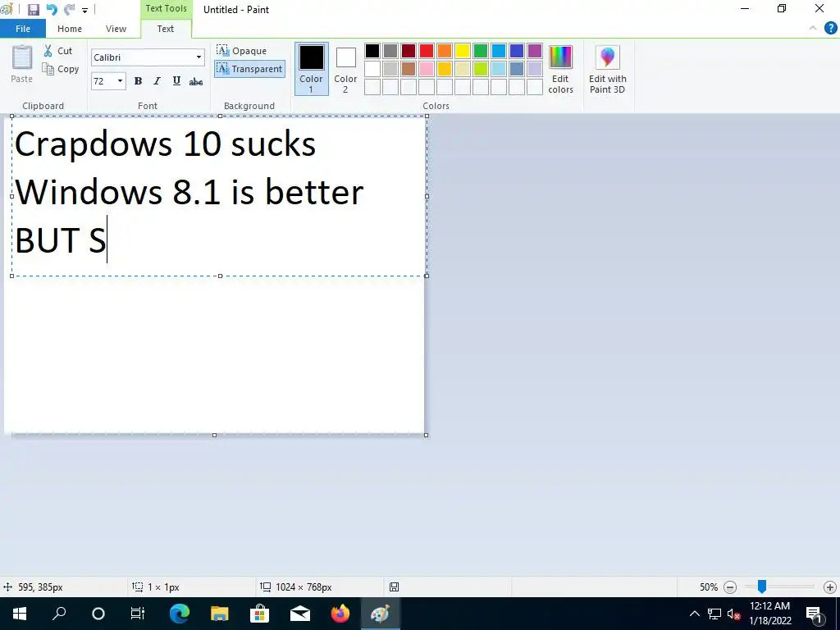Pick the green color swatch
The height and width of the screenshot is (630, 840).
point(481,51)
